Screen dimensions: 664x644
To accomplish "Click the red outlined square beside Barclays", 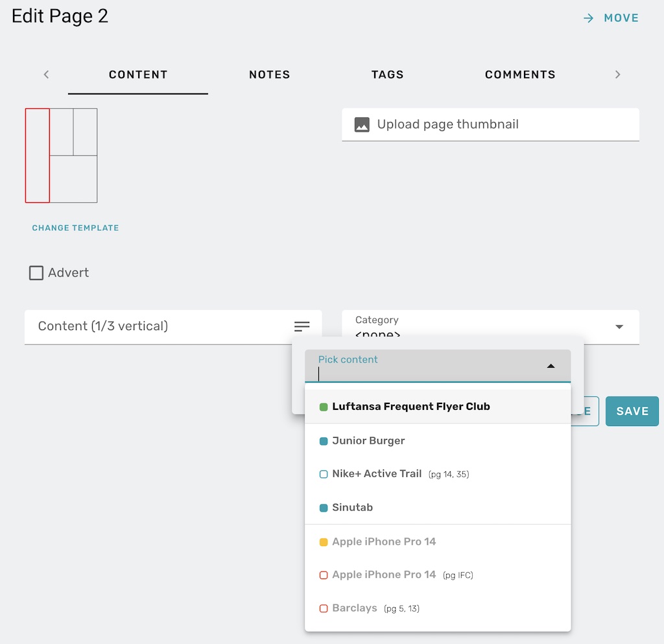I will (322, 608).
